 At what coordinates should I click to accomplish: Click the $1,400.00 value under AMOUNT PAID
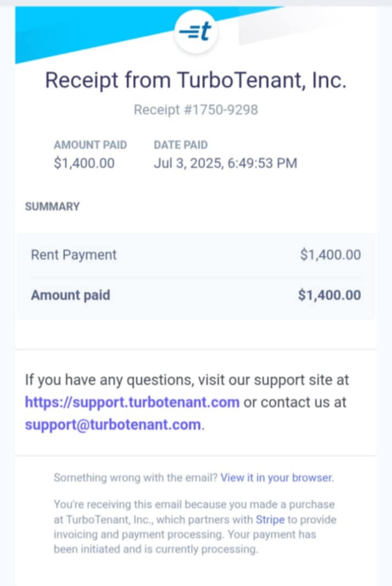(84, 163)
